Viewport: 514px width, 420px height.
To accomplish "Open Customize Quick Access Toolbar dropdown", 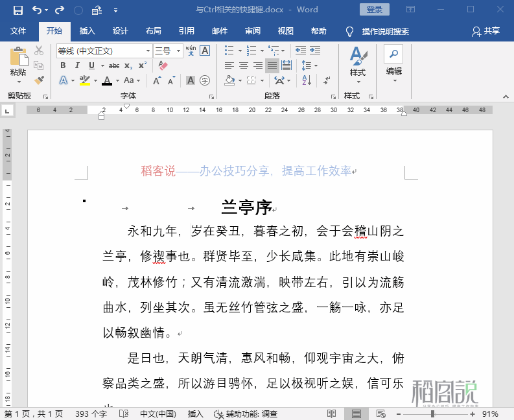I will [x=115, y=10].
